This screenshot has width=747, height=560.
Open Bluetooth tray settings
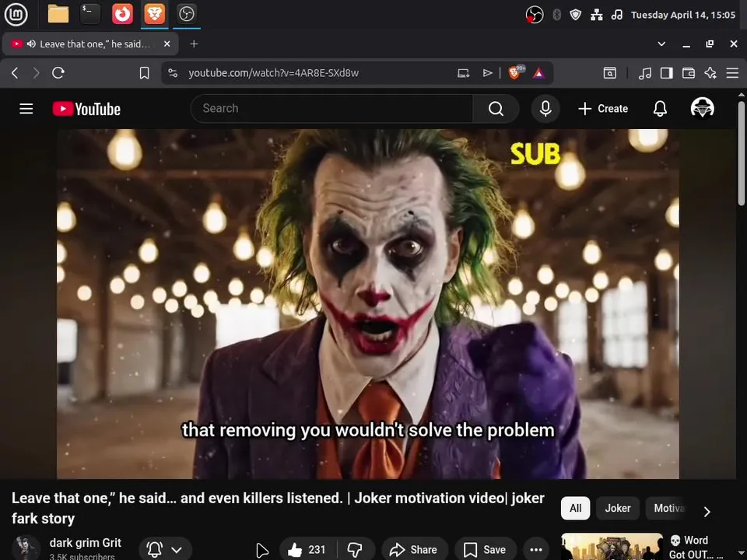(x=556, y=15)
